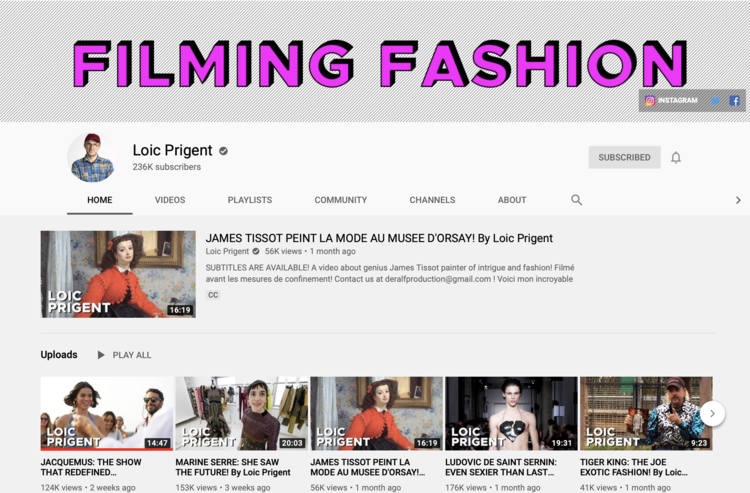Click title LUDOVIC DE SAINT SERNIN
750x493 pixels.
click(501, 467)
